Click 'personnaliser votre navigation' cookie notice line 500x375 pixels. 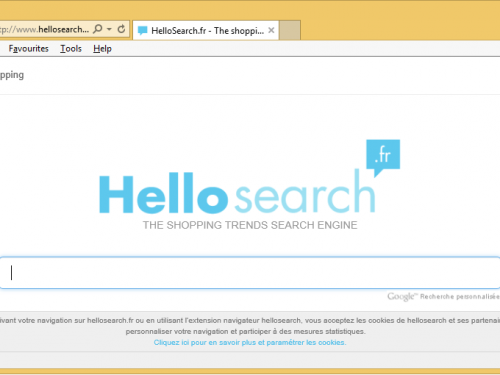[245, 331]
